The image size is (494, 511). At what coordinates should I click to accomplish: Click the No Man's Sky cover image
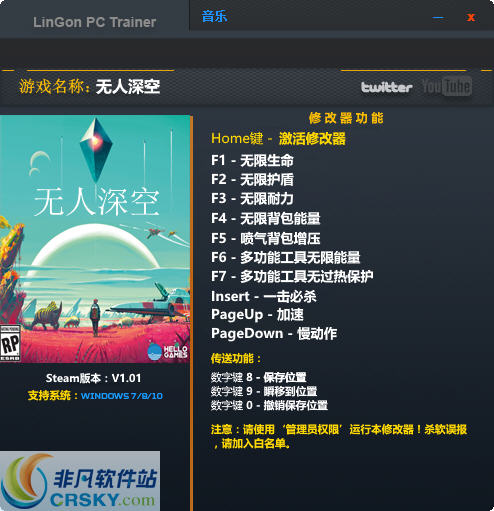click(x=95, y=239)
